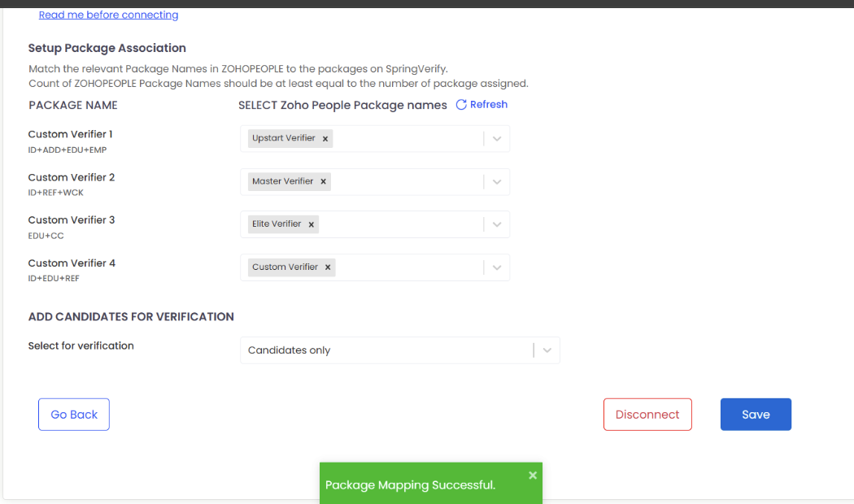This screenshot has height=504, width=854.
Task: Expand the Custom Verifier 3 package dropdown
Action: click(x=497, y=224)
